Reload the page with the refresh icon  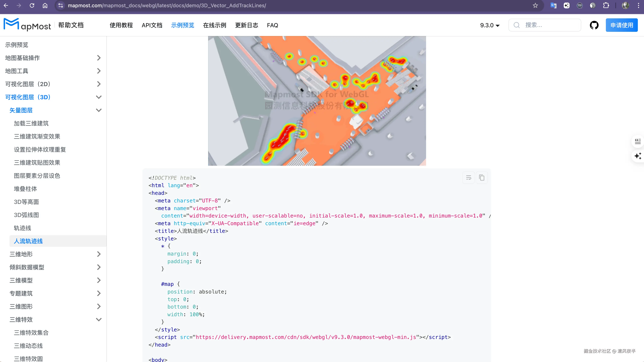point(32,5)
